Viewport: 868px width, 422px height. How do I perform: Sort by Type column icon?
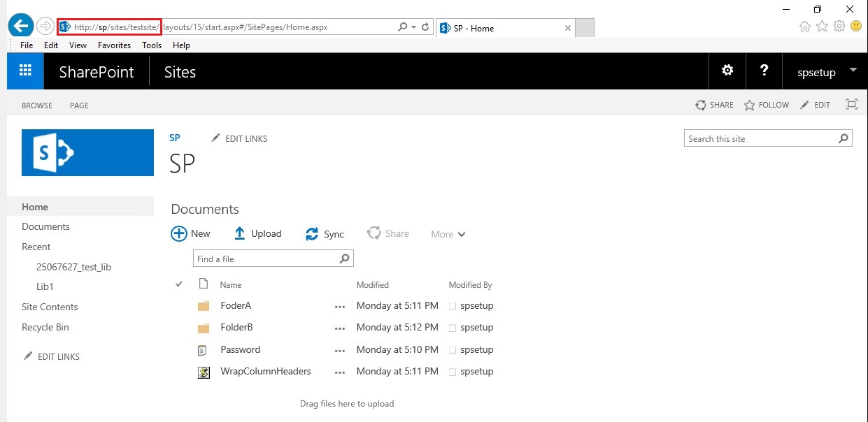point(204,284)
